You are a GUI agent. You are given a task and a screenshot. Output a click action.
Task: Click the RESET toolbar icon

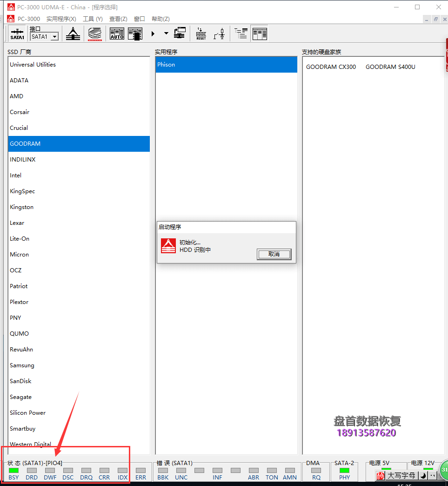(x=201, y=34)
